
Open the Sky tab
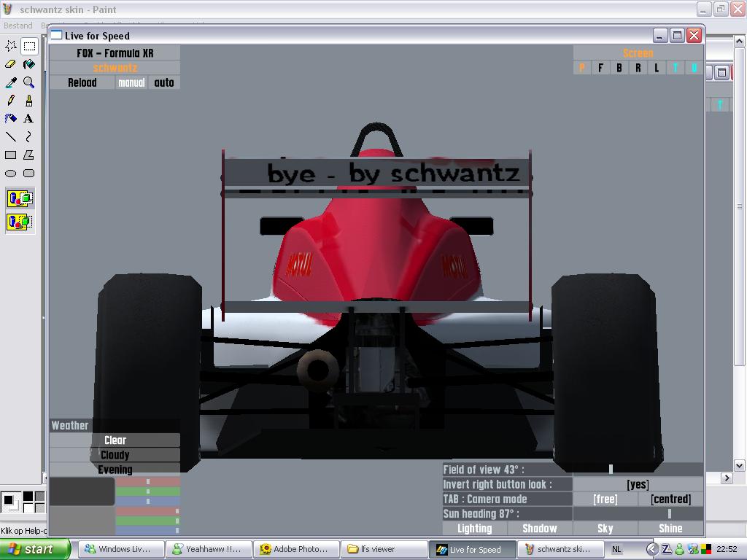(x=605, y=529)
